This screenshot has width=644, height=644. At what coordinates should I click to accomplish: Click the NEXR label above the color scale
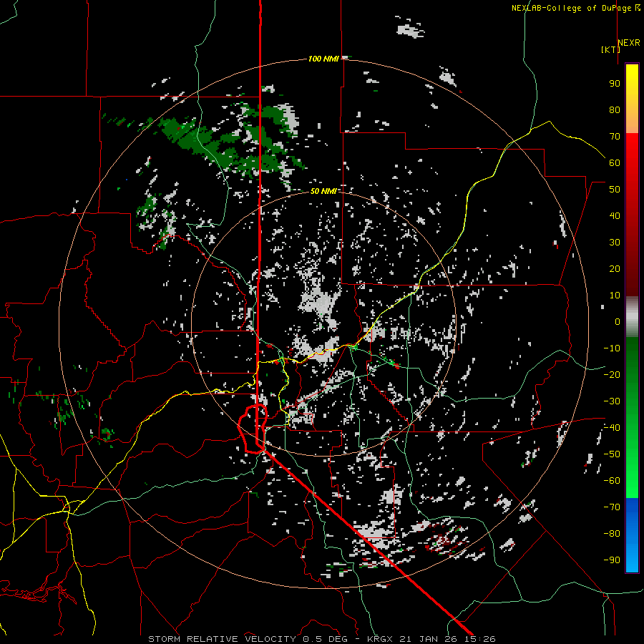(x=629, y=43)
